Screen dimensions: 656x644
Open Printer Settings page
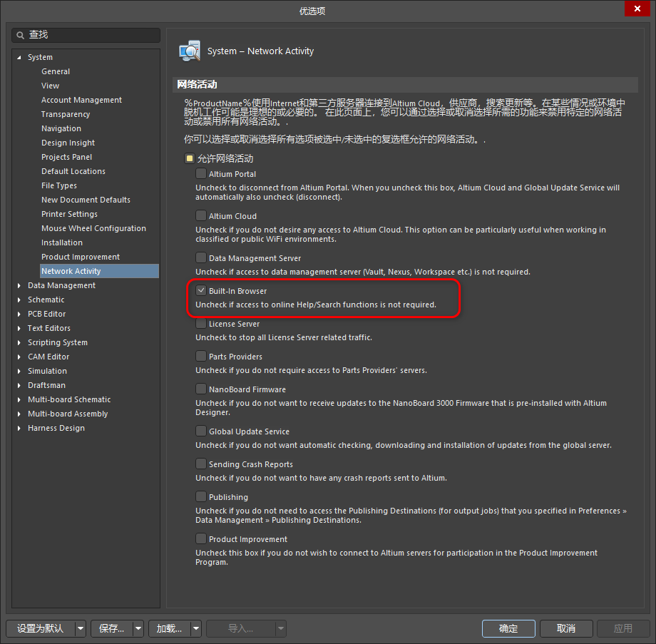(69, 214)
